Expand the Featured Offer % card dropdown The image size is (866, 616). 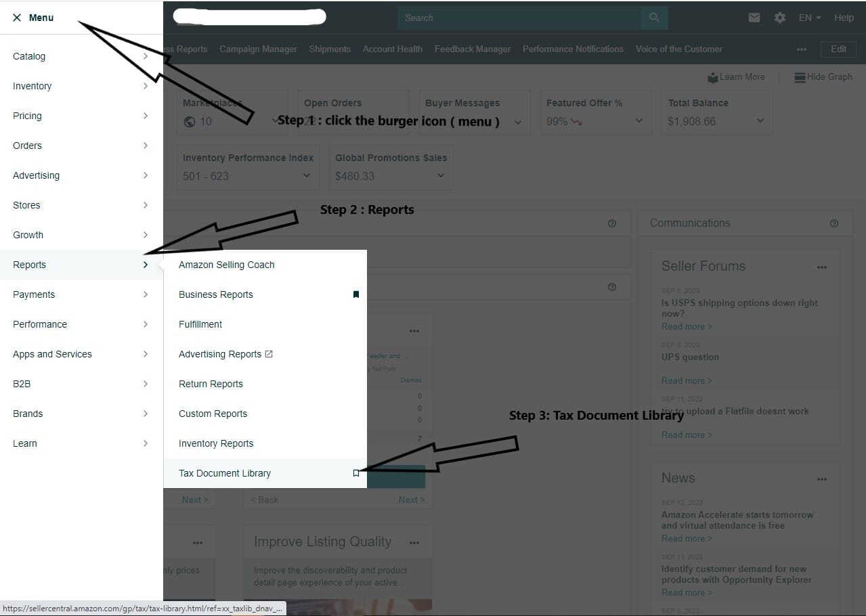[638, 121]
